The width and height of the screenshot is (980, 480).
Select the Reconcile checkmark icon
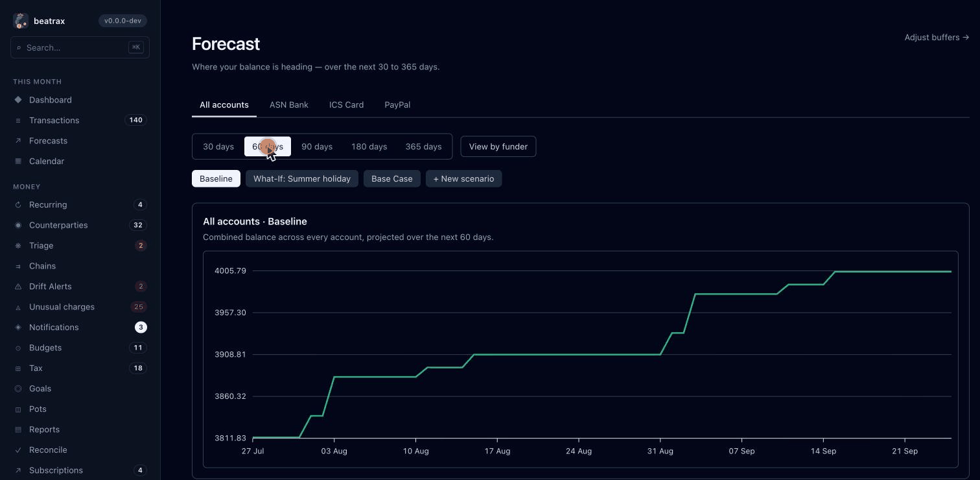(x=18, y=450)
